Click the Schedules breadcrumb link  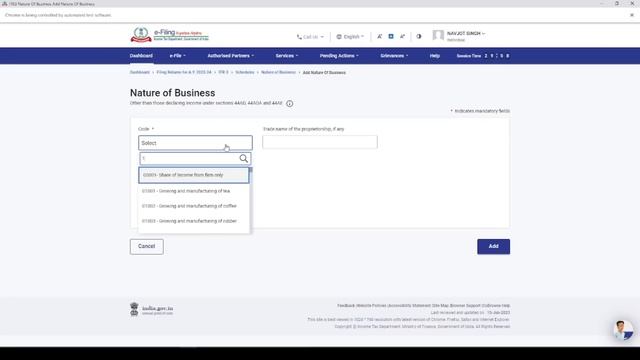[244, 72]
